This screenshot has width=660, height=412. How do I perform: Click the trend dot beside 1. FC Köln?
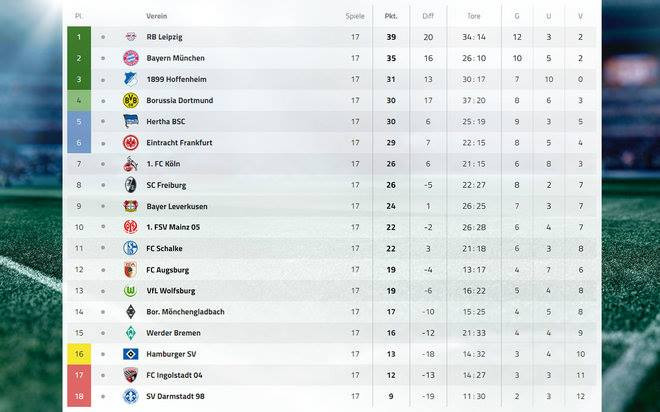tap(102, 164)
